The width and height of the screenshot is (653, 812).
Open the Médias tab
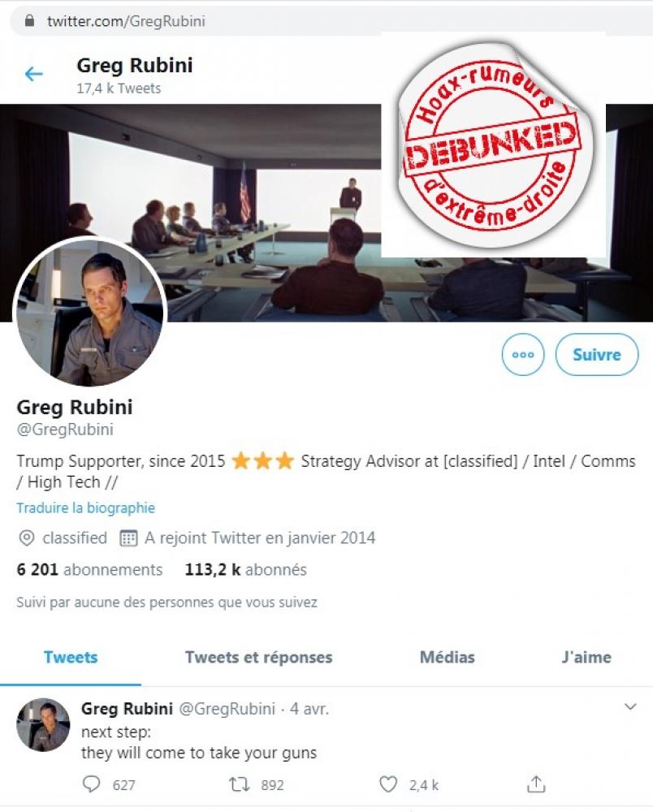447,657
